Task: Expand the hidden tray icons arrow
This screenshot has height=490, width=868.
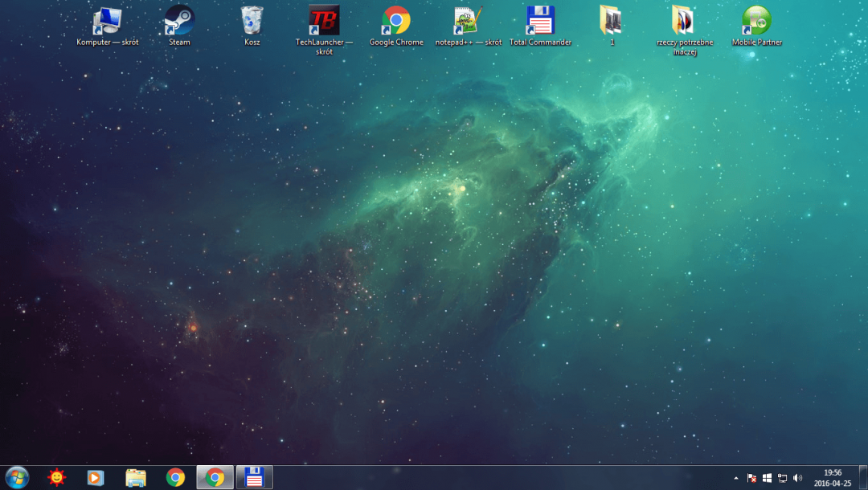Action: click(x=736, y=478)
